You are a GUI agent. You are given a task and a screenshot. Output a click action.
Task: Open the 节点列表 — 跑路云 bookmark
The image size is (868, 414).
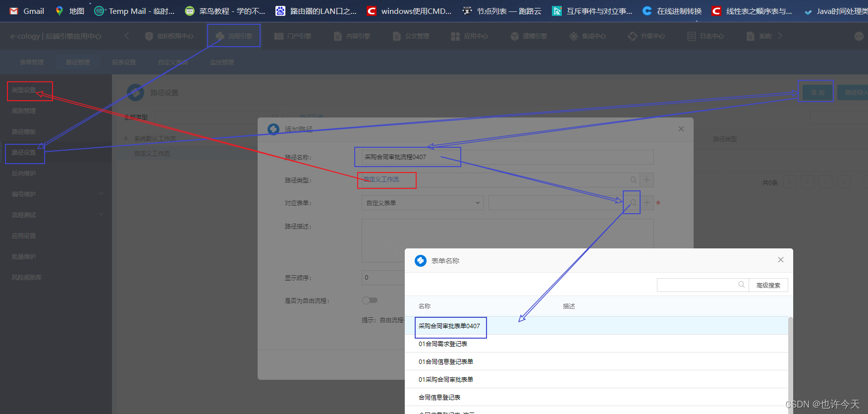pyautogui.click(x=502, y=11)
